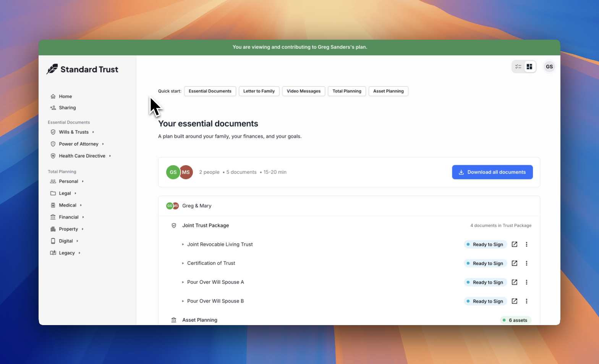The width and height of the screenshot is (599, 364).
Task: Expand Wills & Trusts submenu arrow
Action: [93, 132]
